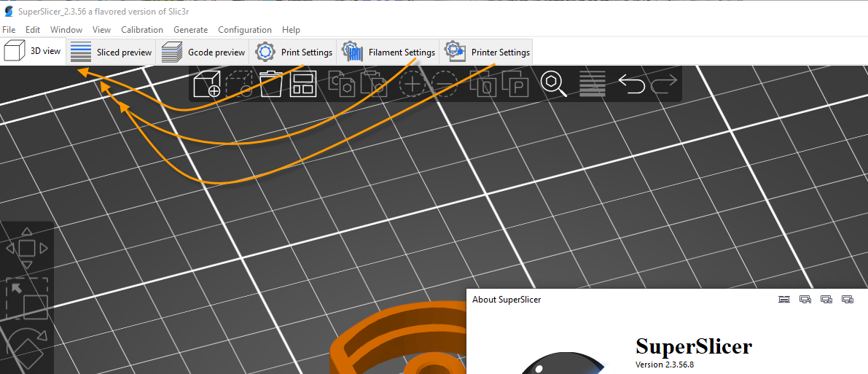
Task: Switch to the Sliced preview tab
Action: point(112,52)
